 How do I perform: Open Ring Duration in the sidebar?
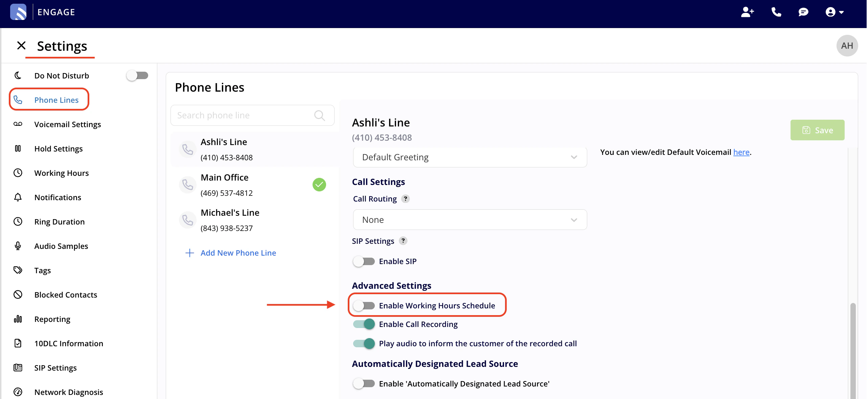pos(60,221)
